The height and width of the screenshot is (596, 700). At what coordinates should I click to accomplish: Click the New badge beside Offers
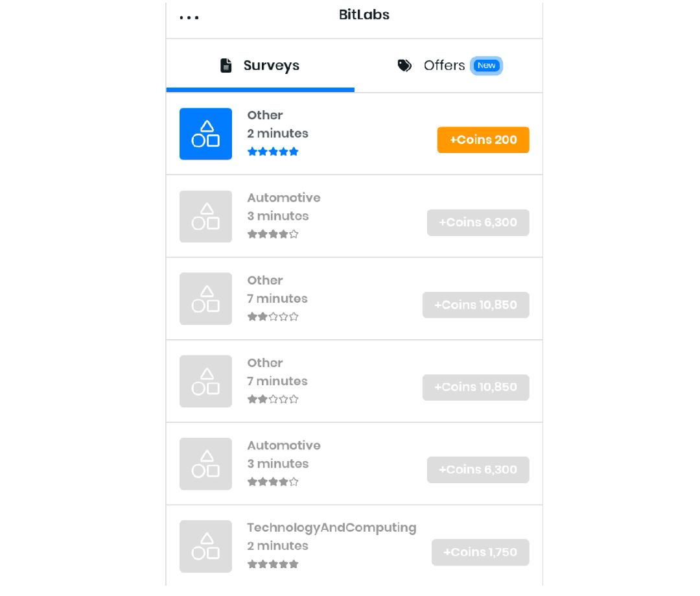486,66
